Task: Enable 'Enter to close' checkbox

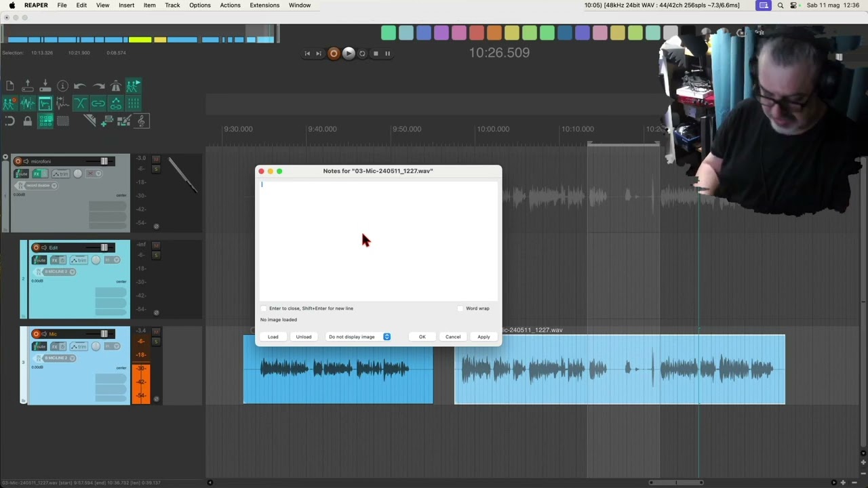Action: (x=264, y=308)
